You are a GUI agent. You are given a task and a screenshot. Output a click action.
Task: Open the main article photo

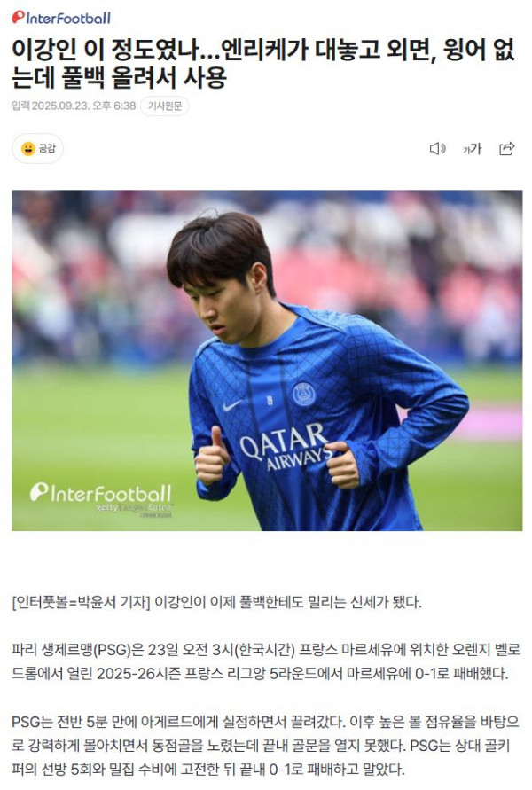tap(267, 360)
